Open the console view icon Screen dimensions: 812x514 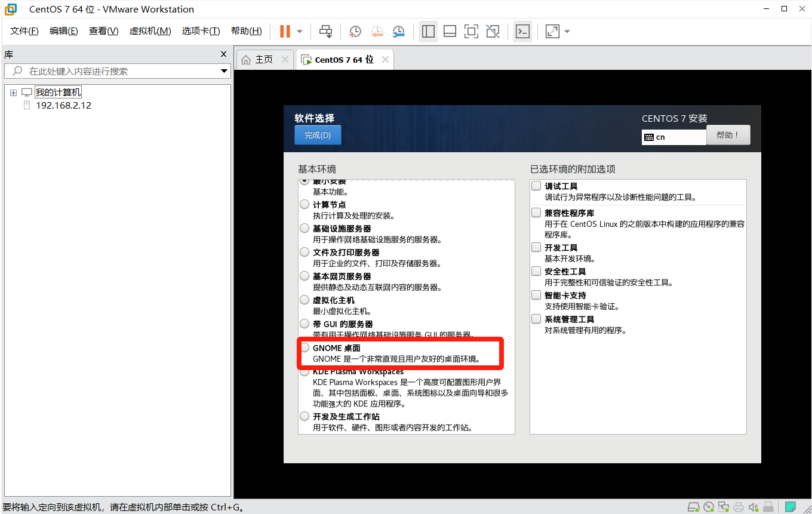pyautogui.click(x=522, y=31)
